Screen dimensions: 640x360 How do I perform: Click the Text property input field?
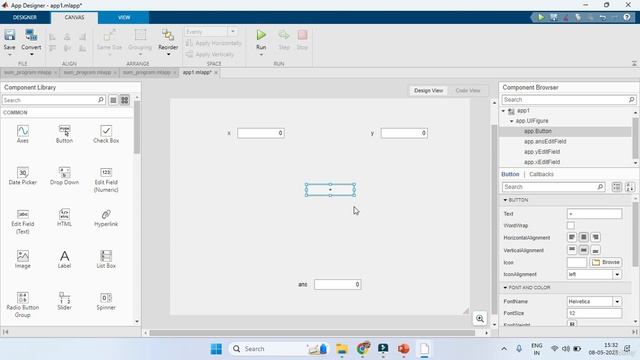(594, 213)
